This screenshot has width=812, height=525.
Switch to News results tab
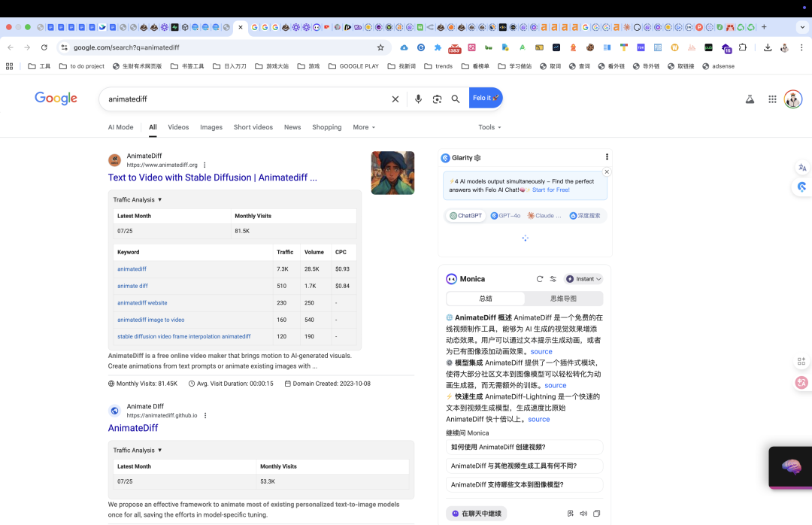click(x=292, y=127)
